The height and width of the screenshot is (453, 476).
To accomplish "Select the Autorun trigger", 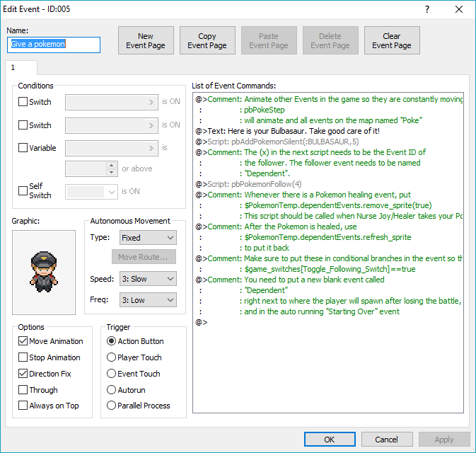I will pyautogui.click(x=112, y=389).
